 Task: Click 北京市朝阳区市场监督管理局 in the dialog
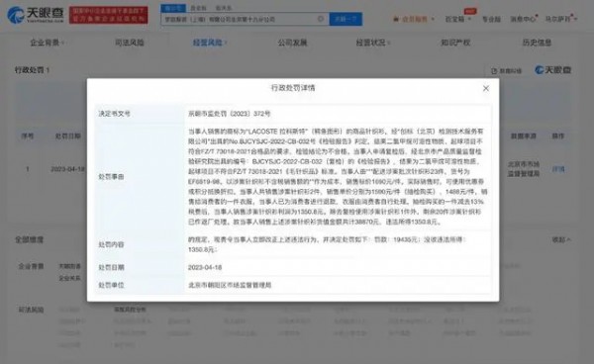point(230,285)
